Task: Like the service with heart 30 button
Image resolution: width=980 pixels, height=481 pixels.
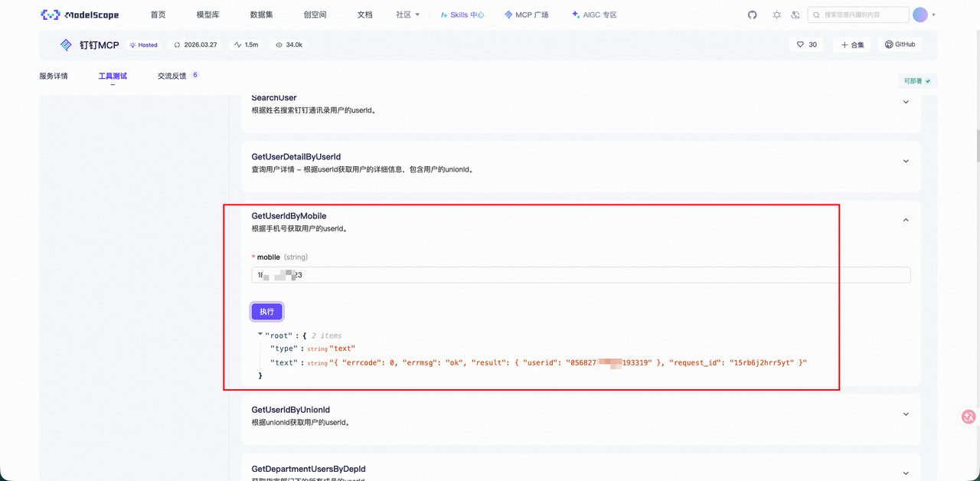Action: [x=807, y=45]
